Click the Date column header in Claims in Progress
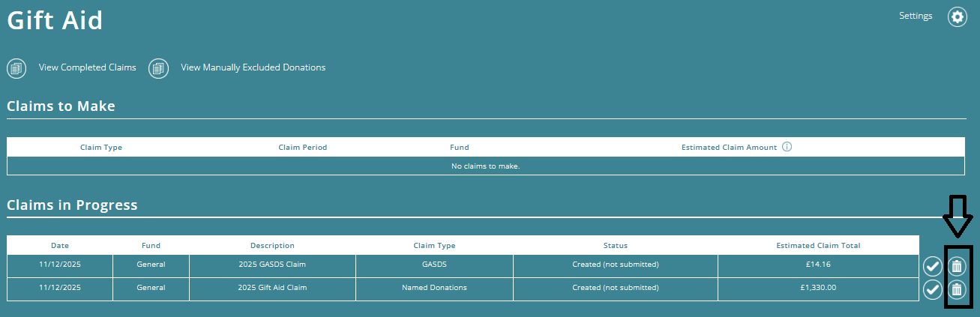This screenshot has height=317, width=980. click(60, 245)
